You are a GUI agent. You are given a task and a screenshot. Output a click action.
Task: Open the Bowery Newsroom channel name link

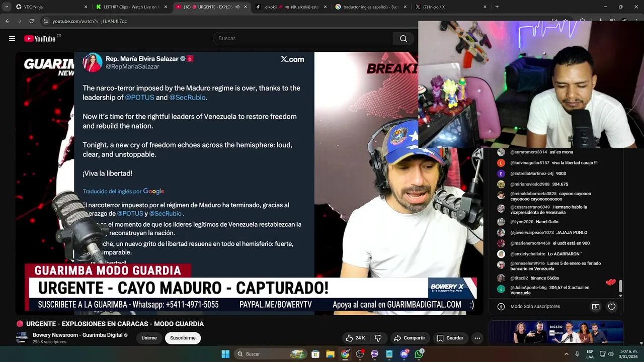77,335
